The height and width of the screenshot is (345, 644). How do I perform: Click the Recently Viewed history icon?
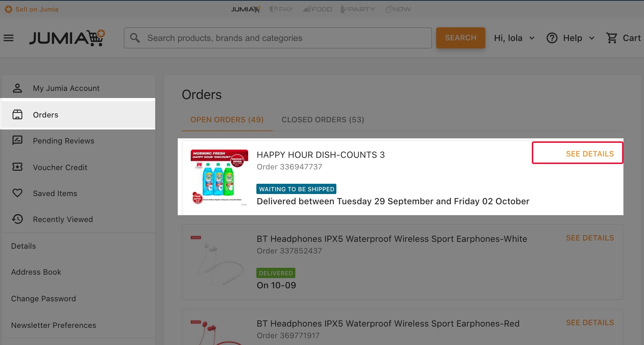17,219
